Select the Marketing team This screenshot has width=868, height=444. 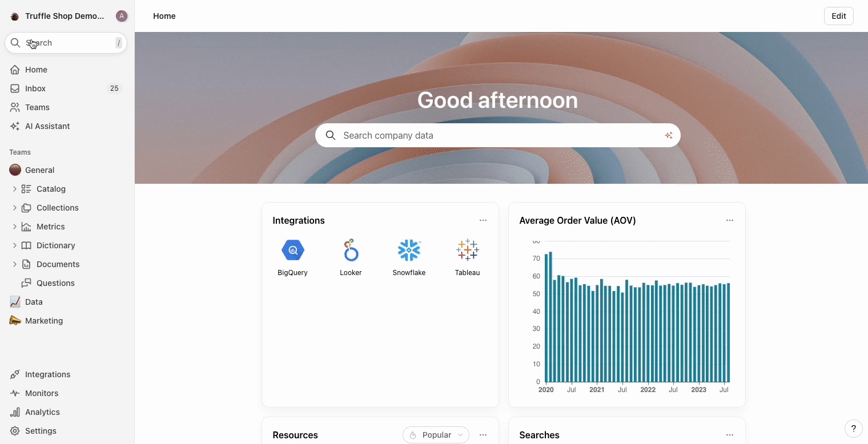coord(44,321)
